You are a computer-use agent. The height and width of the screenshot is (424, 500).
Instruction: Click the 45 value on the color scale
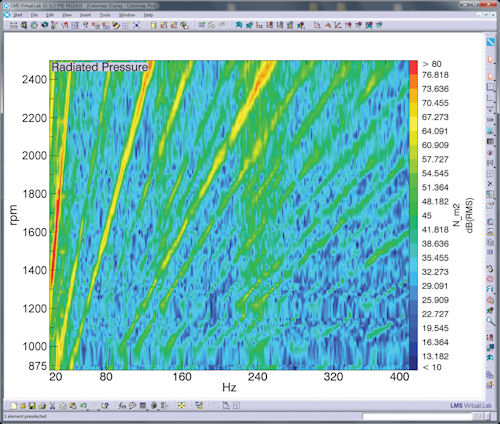[x=427, y=216]
